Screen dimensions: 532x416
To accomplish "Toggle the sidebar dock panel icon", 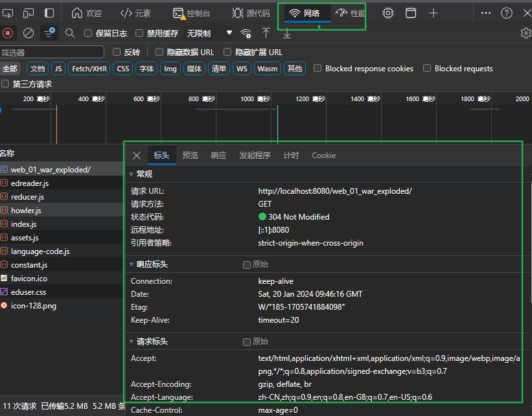I will pos(49,13).
